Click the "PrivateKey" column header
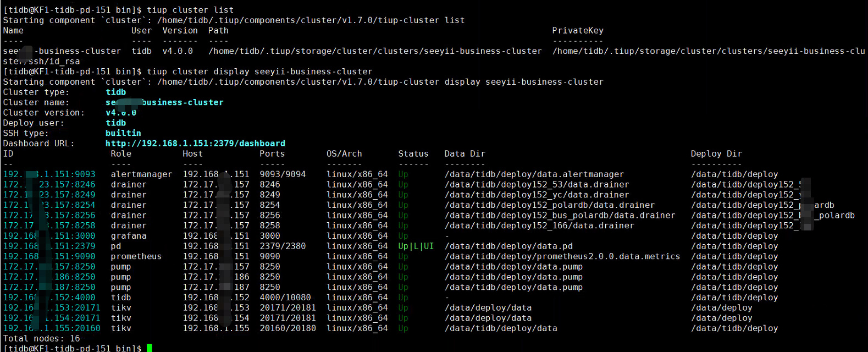Image resolution: width=868 pixels, height=352 pixels. point(577,31)
